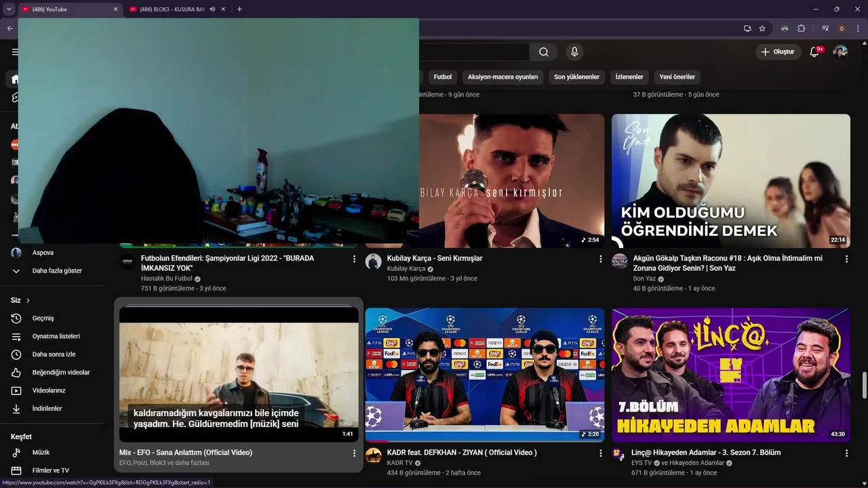868x488 pixels.
Task: Open Oynatma listeleri in sidebar
Action: click(x=55, y=336)
